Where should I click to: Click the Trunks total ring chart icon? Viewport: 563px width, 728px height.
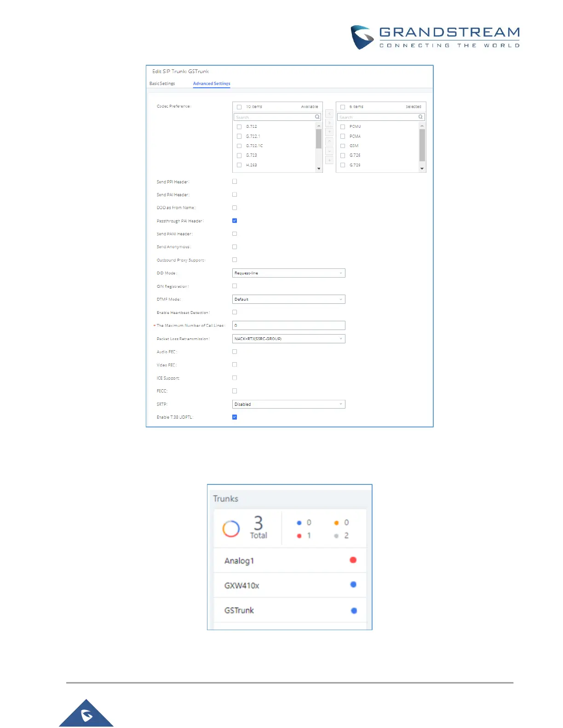tap(231, 529)
